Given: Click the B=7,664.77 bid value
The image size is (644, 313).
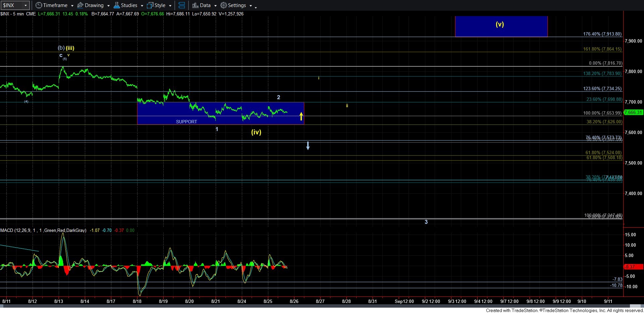Looking at the screenshot, I should pyautogui.click(x=103, y=14).
